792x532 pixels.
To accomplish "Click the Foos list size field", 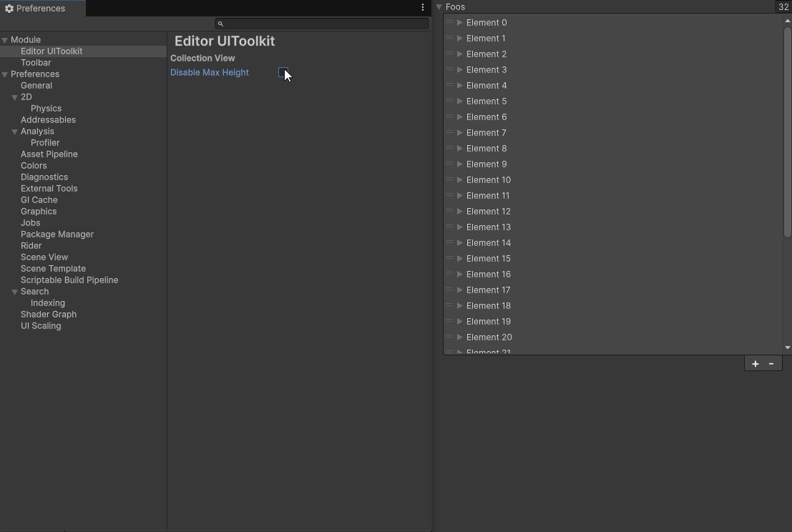I will click(783, 7).
